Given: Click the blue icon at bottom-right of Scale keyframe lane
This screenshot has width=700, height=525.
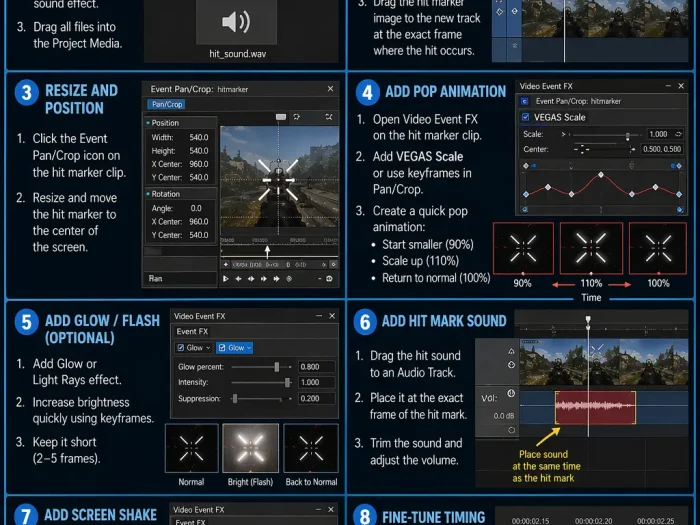Looking at the screenshot, I should 680,209.
